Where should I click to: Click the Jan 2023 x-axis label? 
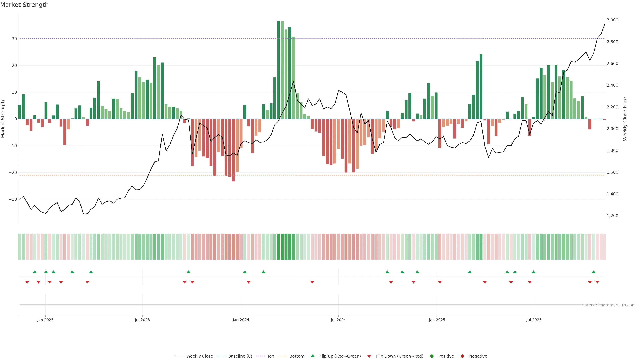tap(45, 320)
